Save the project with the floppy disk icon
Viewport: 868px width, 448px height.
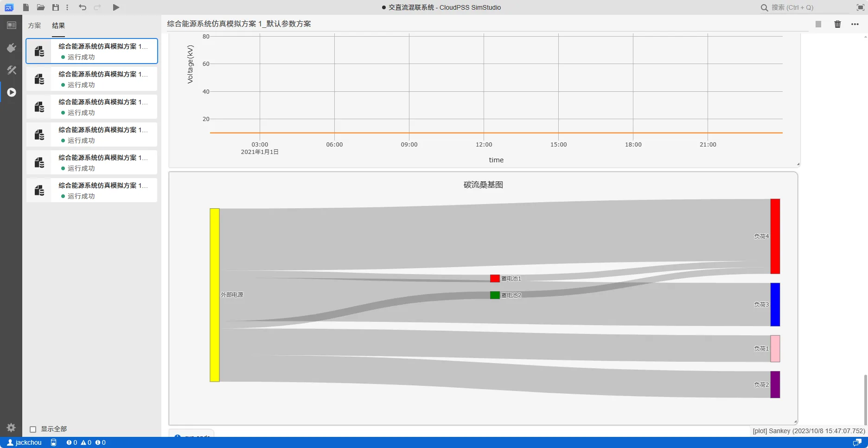click(56, 7)
